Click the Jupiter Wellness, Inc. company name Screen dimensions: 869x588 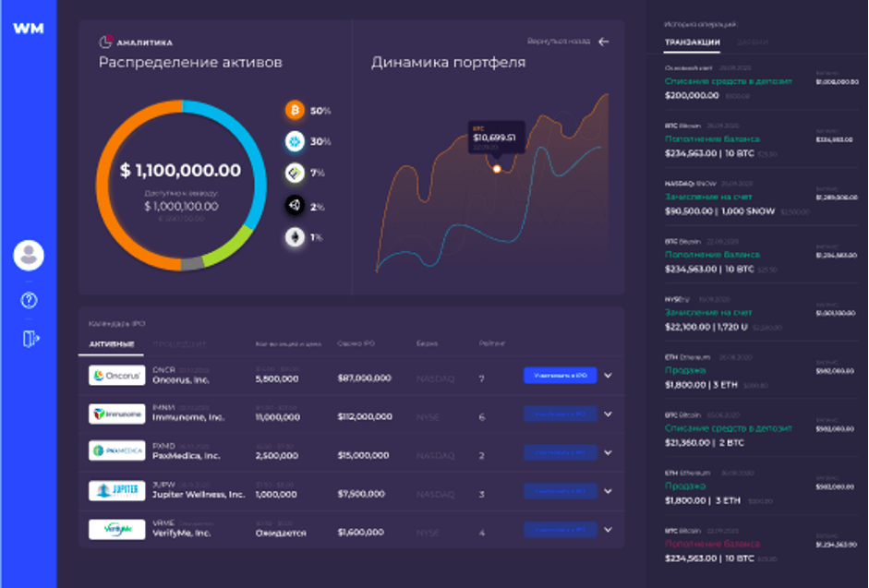point(199,495)
